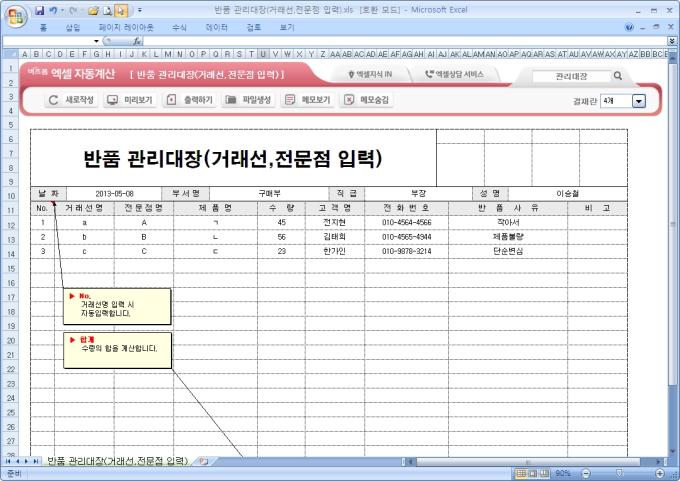Click the monitor icon beside 미리보기
Screen dimensions: 680x481
point(112,100)
